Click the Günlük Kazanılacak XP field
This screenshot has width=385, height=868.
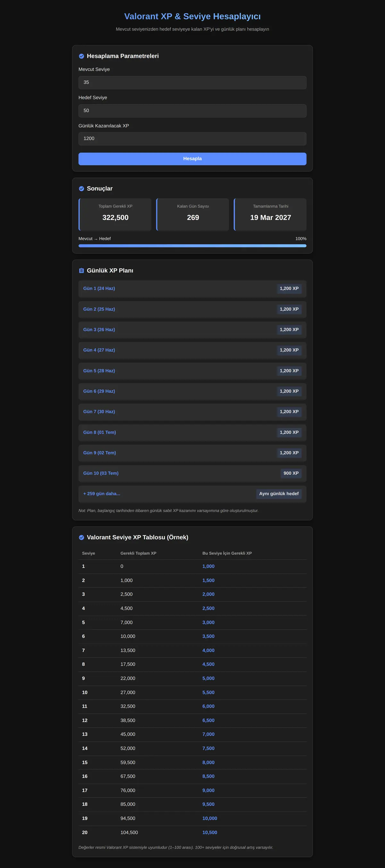click(193, 139)
